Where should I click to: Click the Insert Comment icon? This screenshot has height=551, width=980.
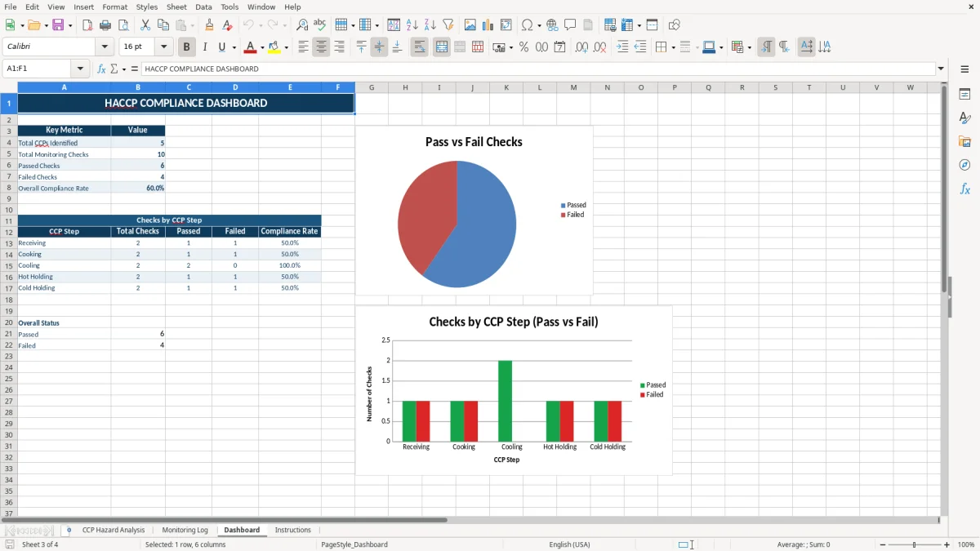(571, 25)
